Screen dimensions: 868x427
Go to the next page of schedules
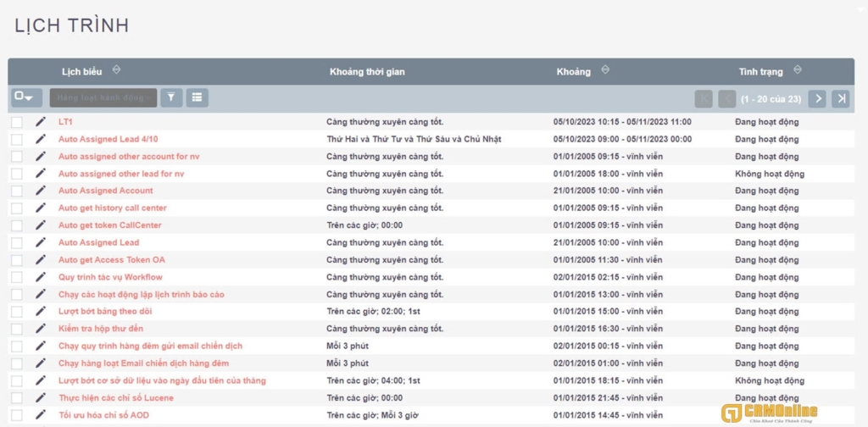817,99
